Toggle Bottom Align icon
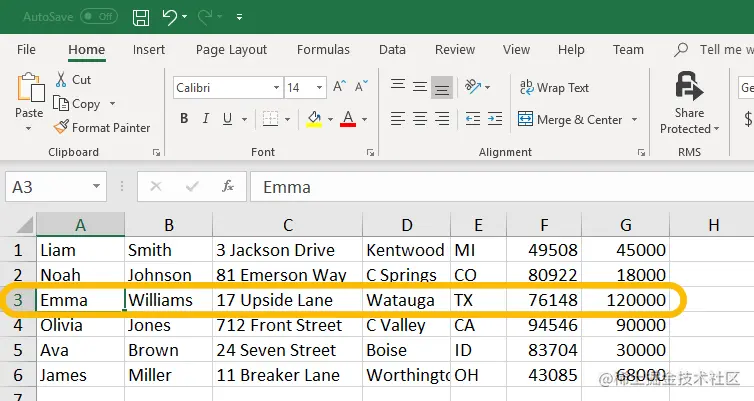 (x=441, y=87)
